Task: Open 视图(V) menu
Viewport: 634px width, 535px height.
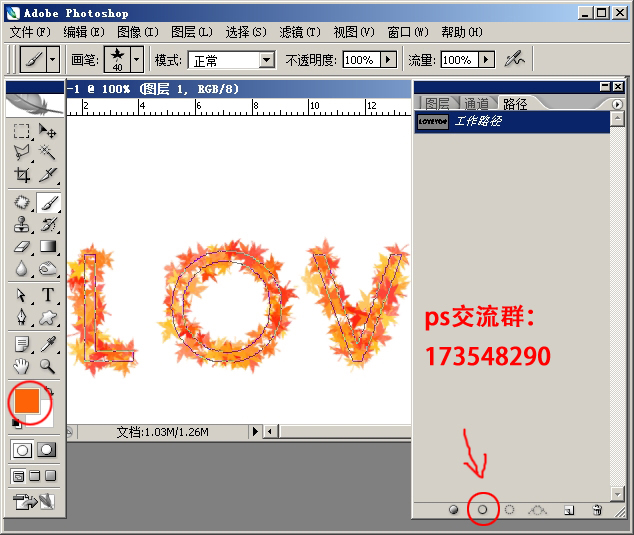Action: click(x=354, y=32)
